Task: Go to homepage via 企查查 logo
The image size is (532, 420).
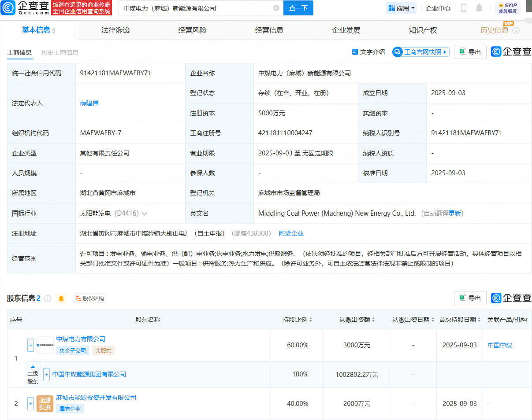Action: (25, 7)
